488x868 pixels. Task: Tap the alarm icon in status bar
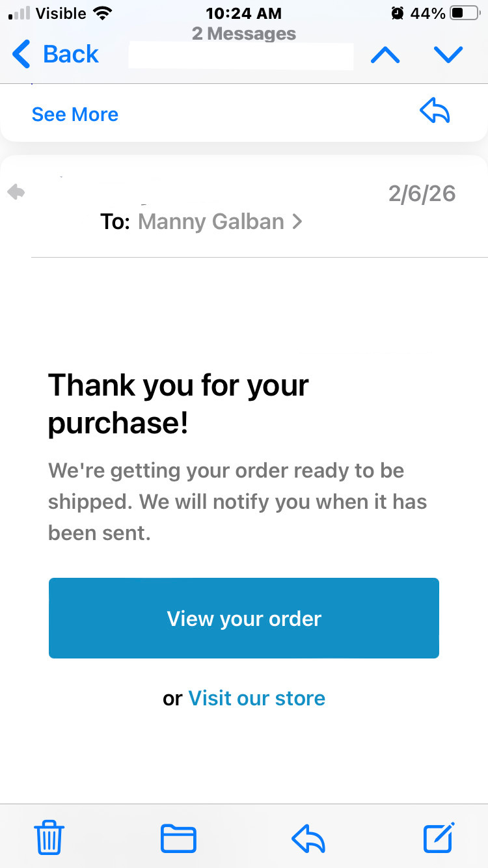click(x=397, y=13)
